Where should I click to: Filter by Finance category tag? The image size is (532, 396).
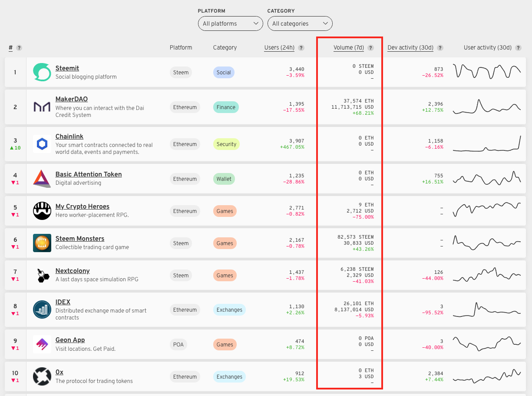pyautogui.click(x=226, y=107)
